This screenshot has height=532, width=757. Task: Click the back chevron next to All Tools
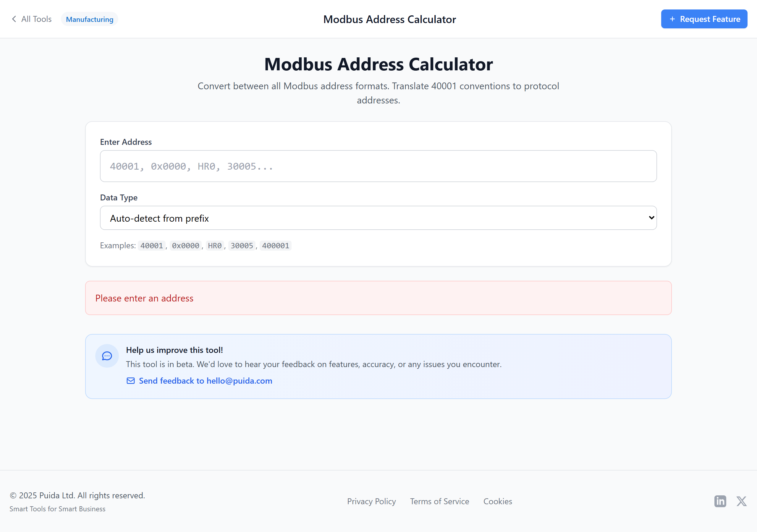click(14, 19)
